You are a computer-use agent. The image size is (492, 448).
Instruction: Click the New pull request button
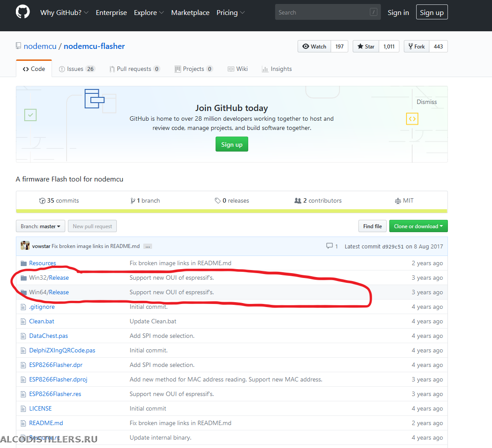92,226
